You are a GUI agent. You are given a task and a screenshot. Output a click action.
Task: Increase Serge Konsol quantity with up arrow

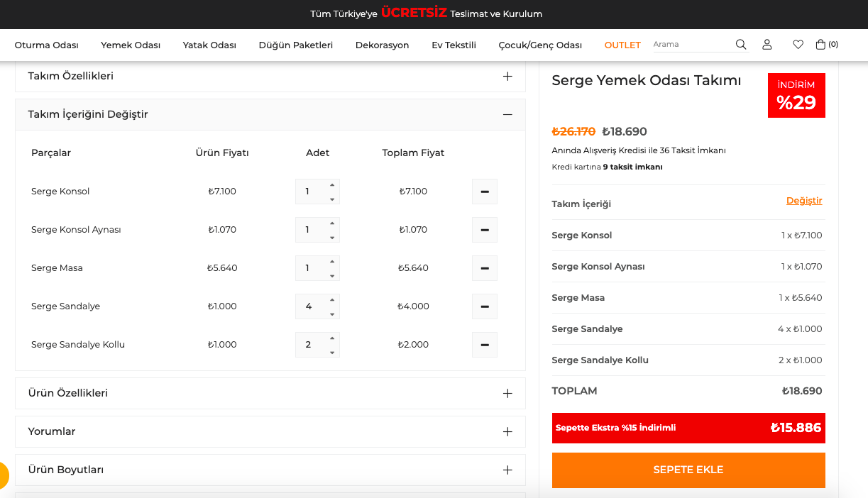click(331, 184)
